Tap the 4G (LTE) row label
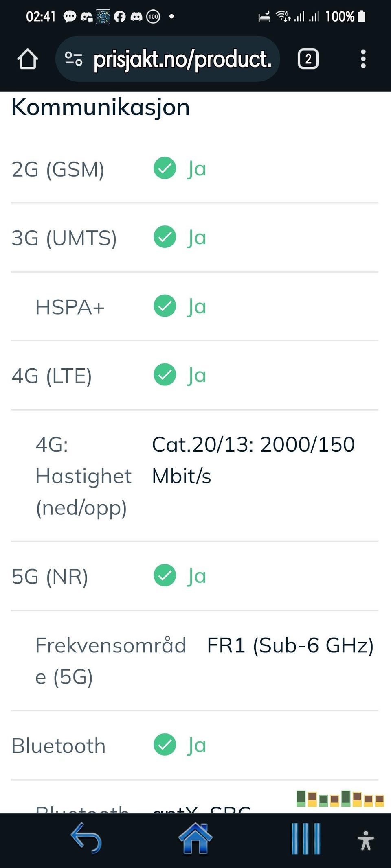391x868 pixels. pyautogui.click(x=52, y=375)
